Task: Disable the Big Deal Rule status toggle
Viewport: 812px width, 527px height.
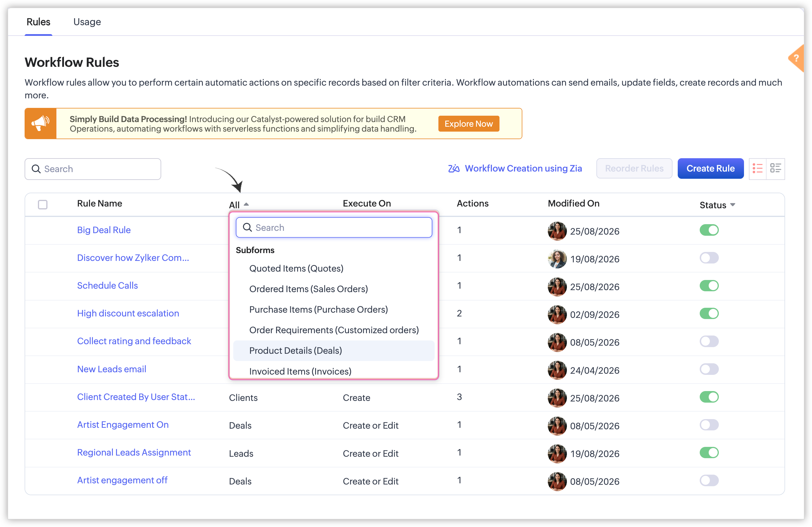Action: [709, 230]
